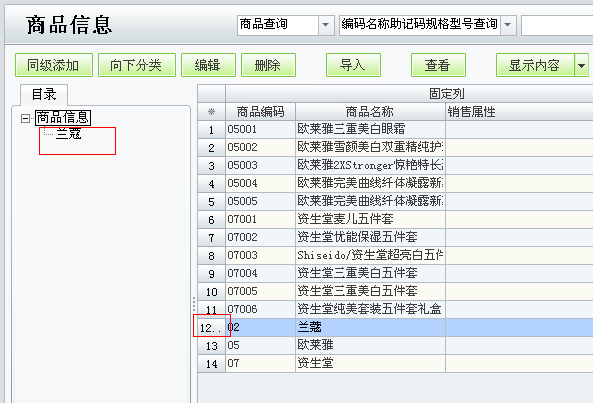This screenshot has height=403, width=593.
Task: Click the code cell 07002
Action: [x=260, y=237]
